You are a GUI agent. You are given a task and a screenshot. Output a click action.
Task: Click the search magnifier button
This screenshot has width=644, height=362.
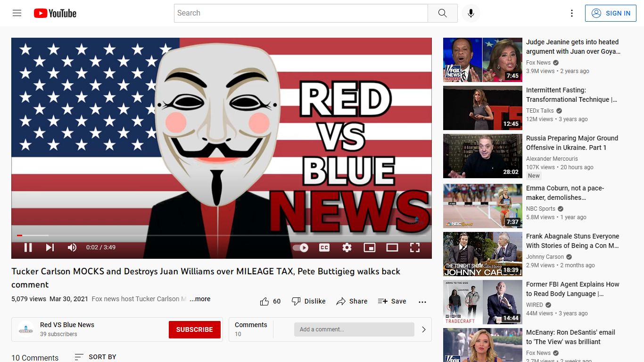click(x=442, y=13)
